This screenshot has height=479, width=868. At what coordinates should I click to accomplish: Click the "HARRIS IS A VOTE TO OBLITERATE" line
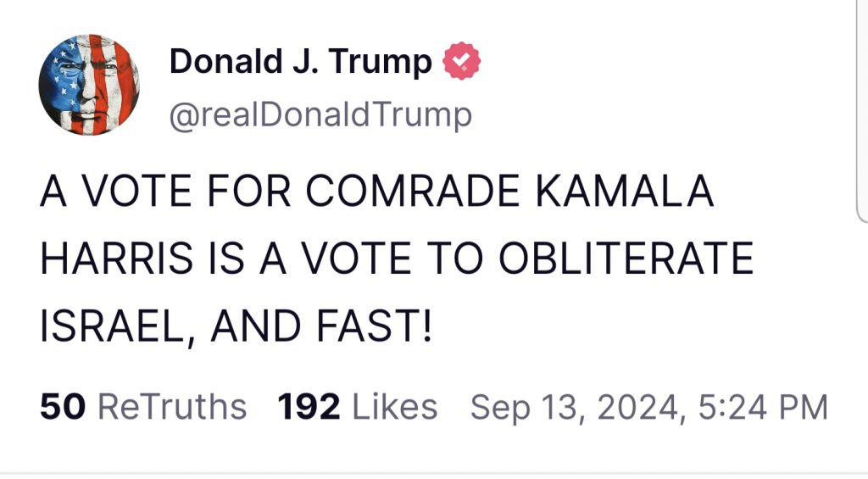tap(397, 258)
